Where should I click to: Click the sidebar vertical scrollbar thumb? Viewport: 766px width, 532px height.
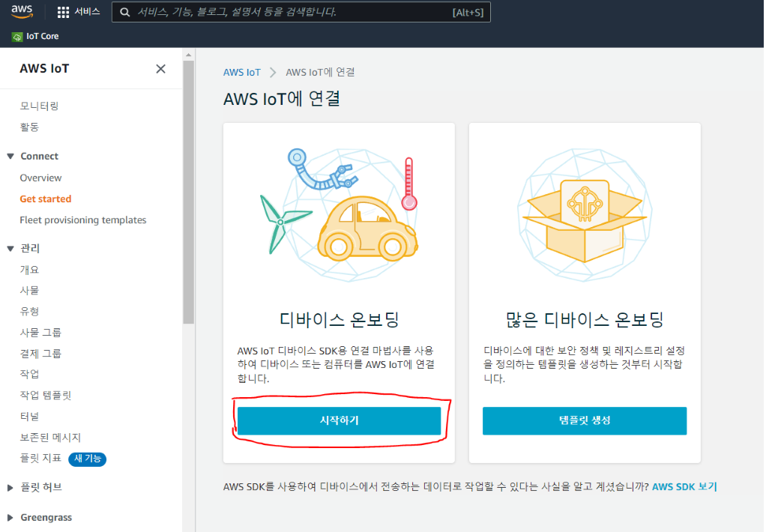189,192
